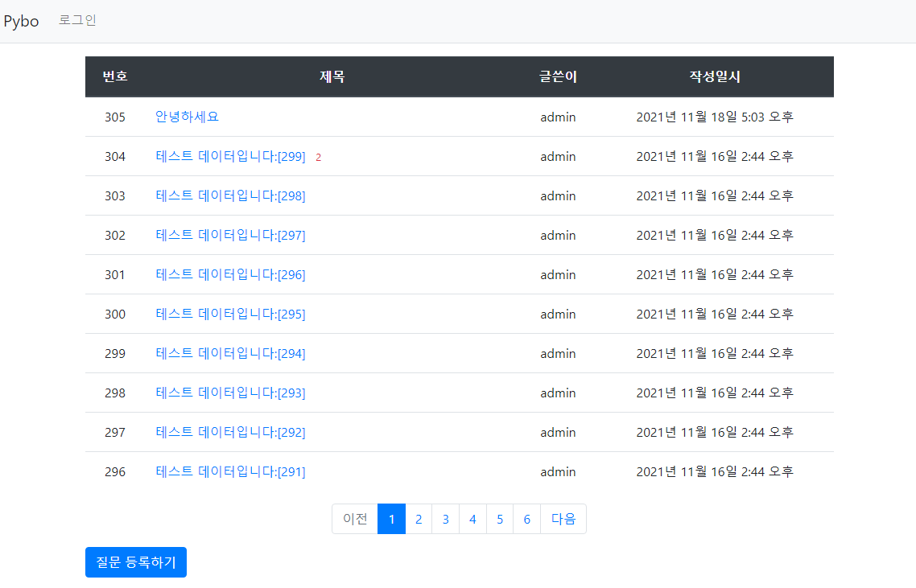The image size is (916, 588).
Task: Open 테스트 데이터입니다:[294] question
Action: (x=230, y=353)
